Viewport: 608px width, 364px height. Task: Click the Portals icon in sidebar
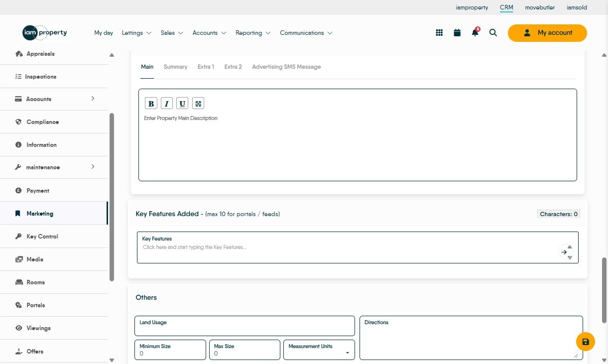point(18,305)
